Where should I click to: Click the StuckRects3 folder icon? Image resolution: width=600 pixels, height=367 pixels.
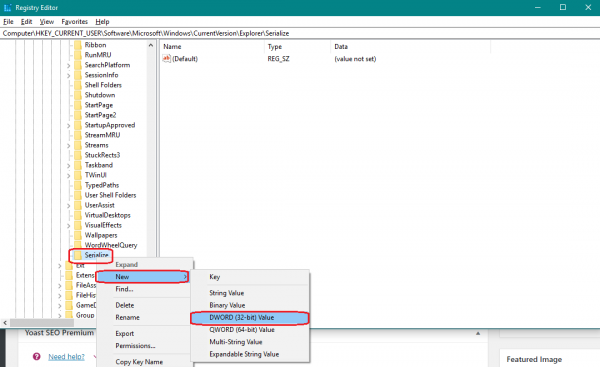(x=78, y=155)
